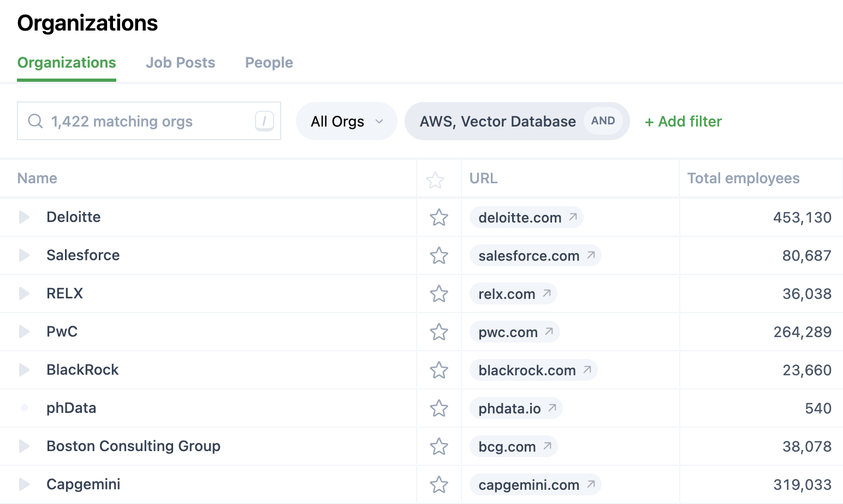This screenshot has width=843, height=504.
Task: Click star icon for Boston Consulting Group
Action: [439, 447]
